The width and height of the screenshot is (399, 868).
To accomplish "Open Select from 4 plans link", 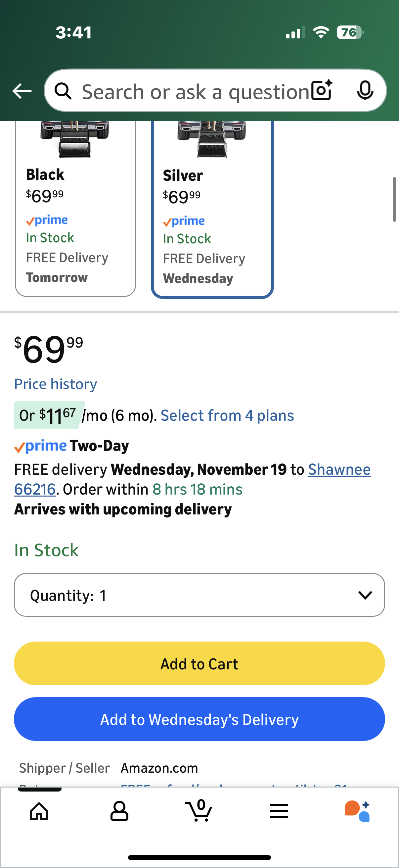I will click(227, 415).
